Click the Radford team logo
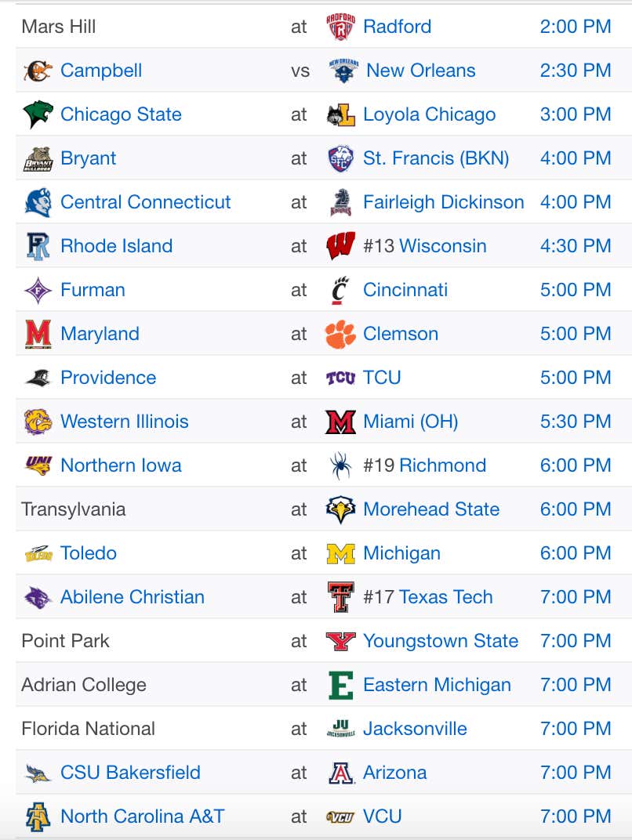Viewport: 632px width, 840px height. (340, 27)
